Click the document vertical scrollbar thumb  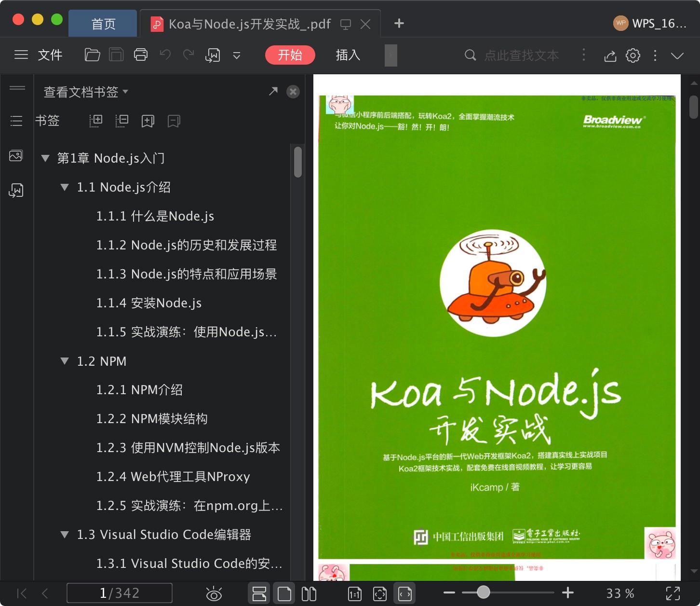coord(693,107)
